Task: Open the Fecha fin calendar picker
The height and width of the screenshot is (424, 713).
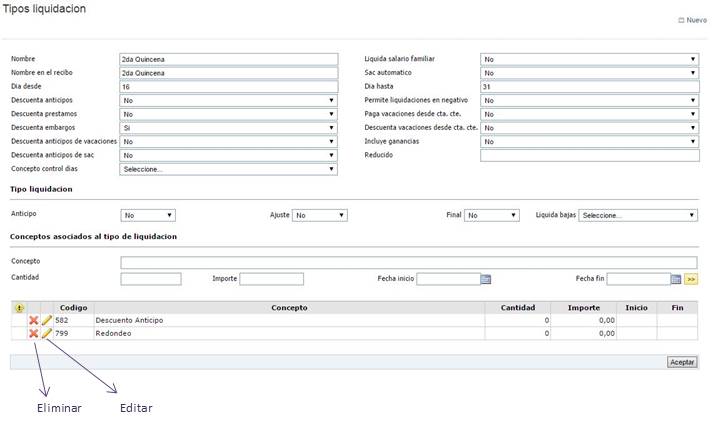Action: tap(676, 279)
